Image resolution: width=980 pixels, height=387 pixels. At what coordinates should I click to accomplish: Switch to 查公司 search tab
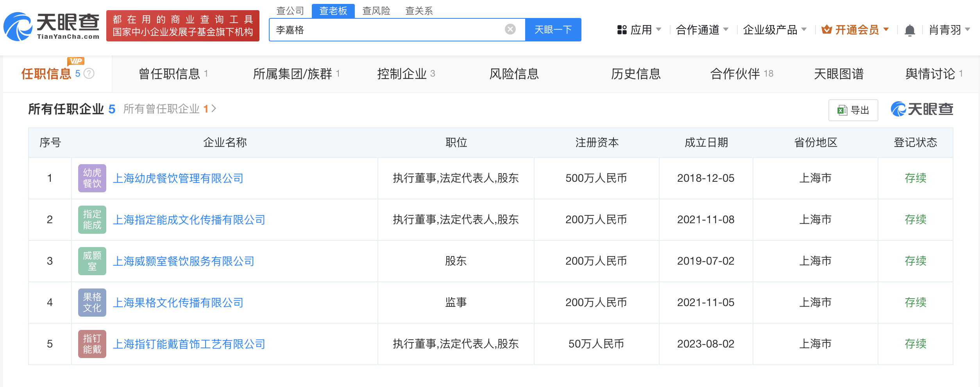pyautogui.click(x=290, y=11)
